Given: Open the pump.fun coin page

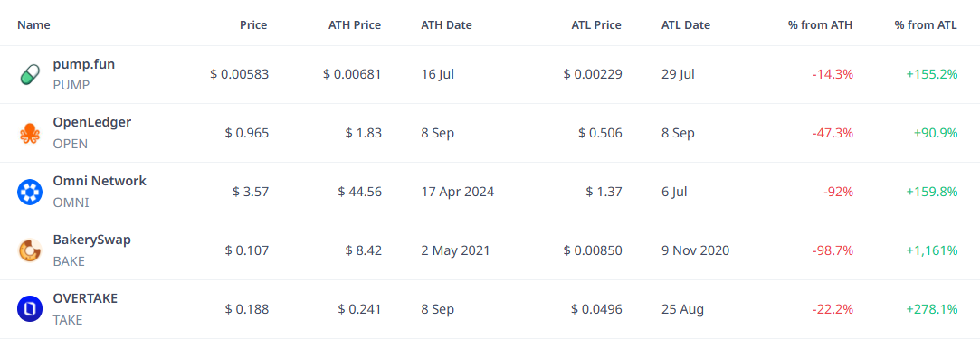Looking at the screenshot, I should click(x=84, y=63).
